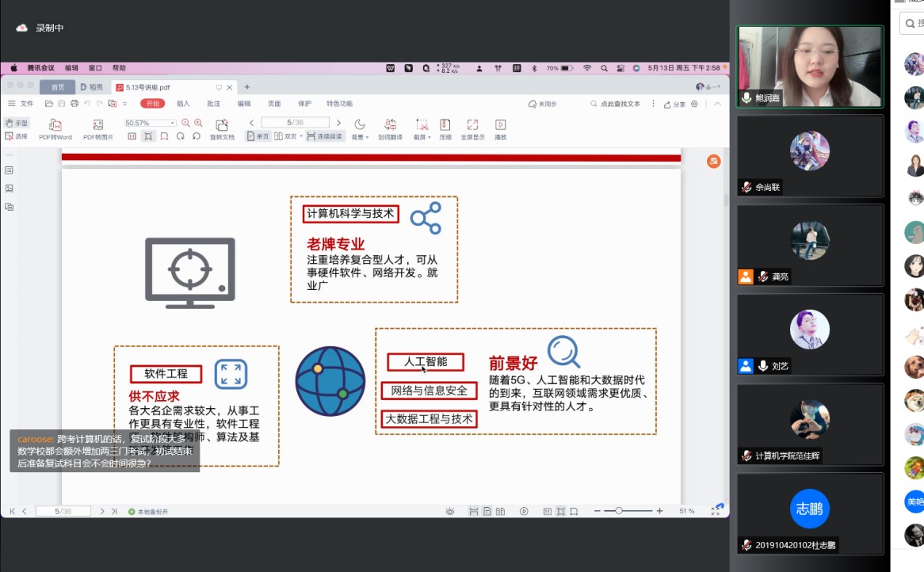Open the 50.57% zoom level dropdown
Viewport: 924px width, 572px height.
click(x=173, y=124)
